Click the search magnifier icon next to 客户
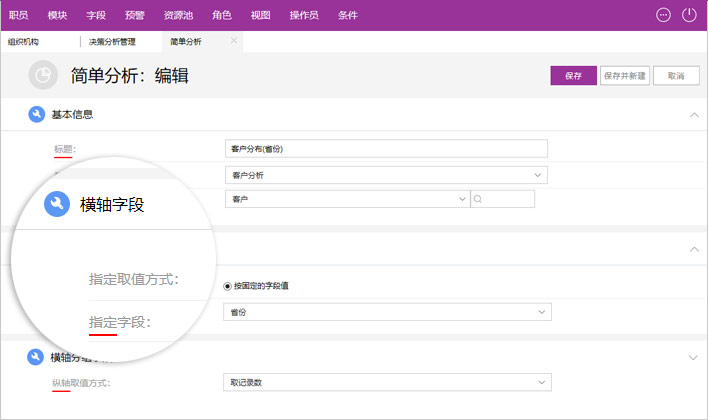 click(x=478, y=199)
